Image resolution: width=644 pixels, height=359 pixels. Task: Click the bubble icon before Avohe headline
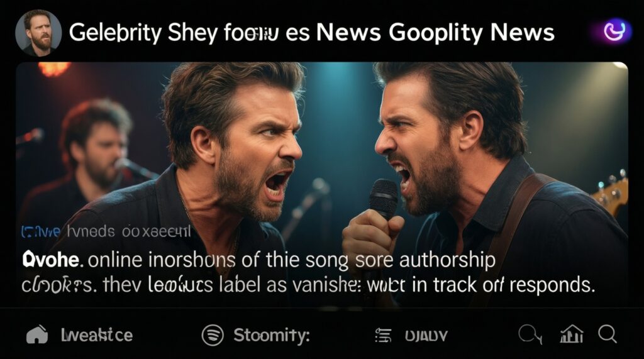point(30,259)
